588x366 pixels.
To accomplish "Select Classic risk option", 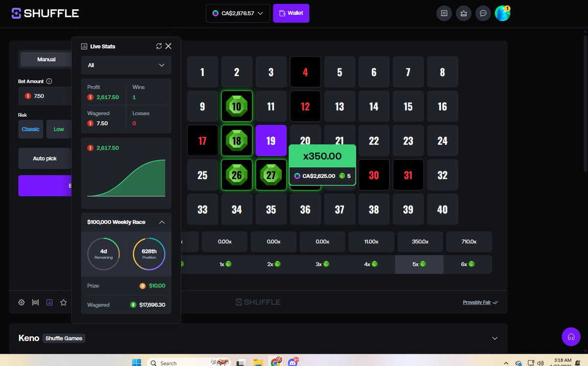I will tap(30, 129).
